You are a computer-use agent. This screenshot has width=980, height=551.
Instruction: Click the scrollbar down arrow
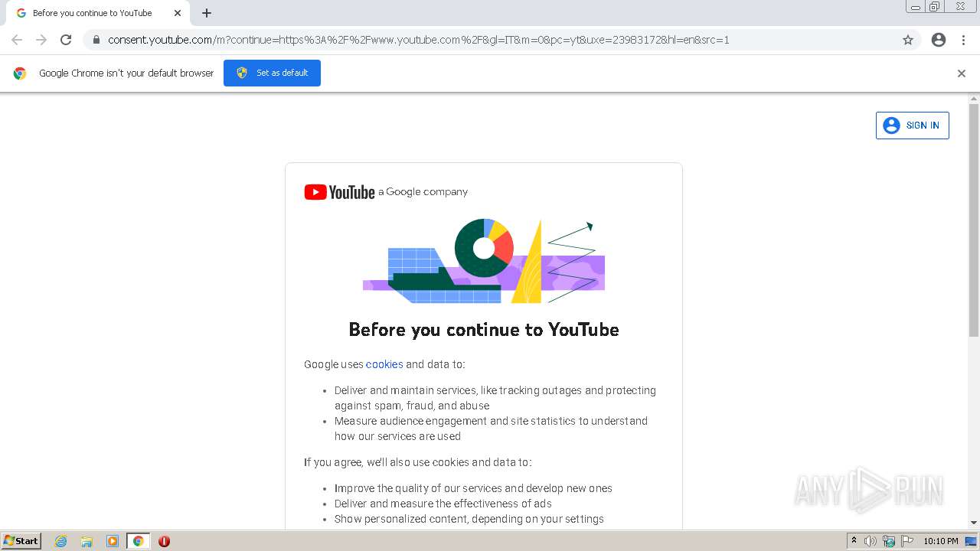tap(974, 523)
